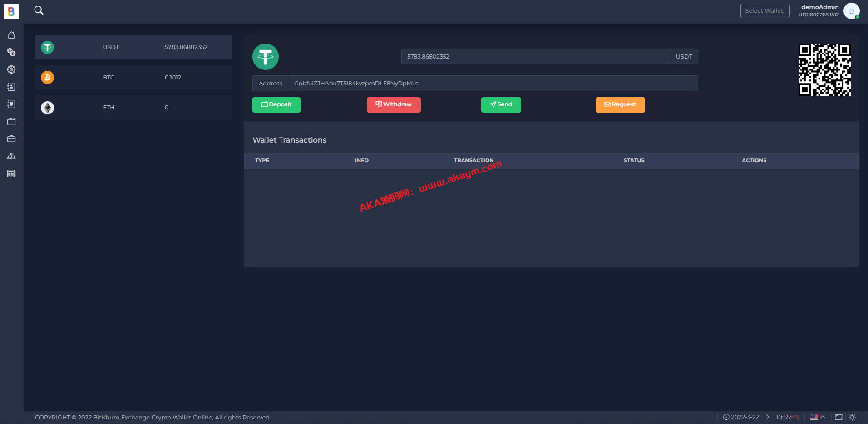Open the contact book sidebar icon
The image size is (868, 424).
[11, 87]
